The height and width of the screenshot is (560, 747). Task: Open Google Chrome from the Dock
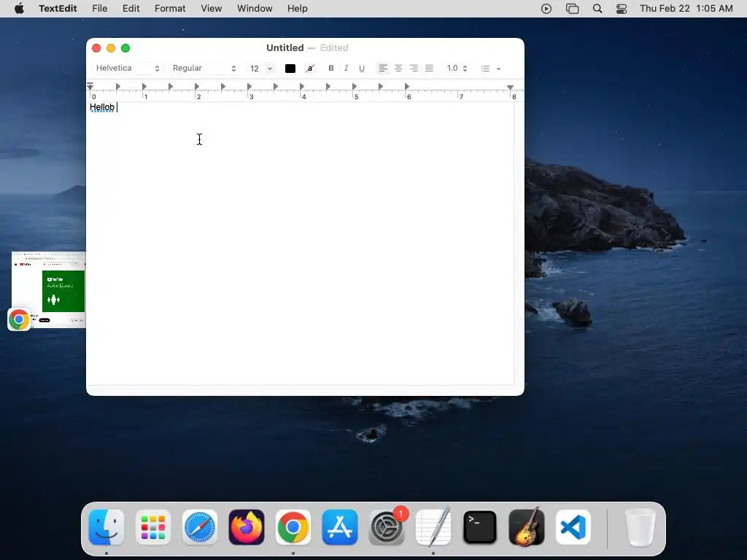click(293, 527)
